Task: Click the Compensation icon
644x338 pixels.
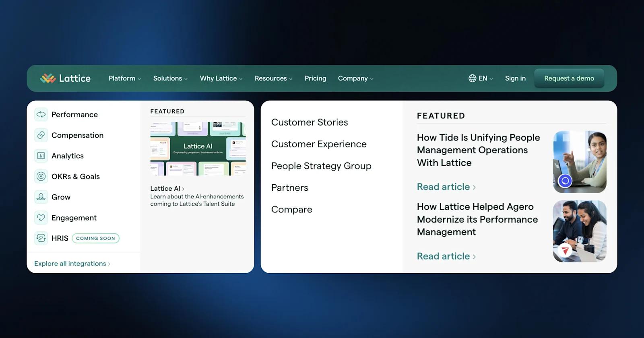Action: 41,135
